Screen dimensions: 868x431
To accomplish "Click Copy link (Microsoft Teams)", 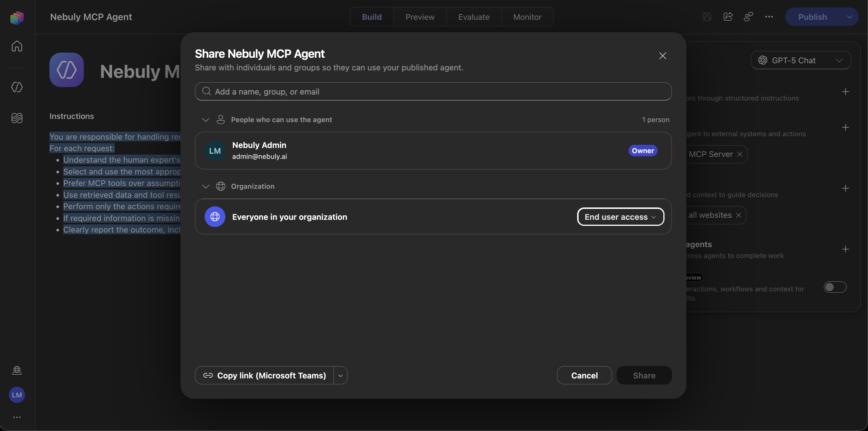I will click(x=264, y=375).
